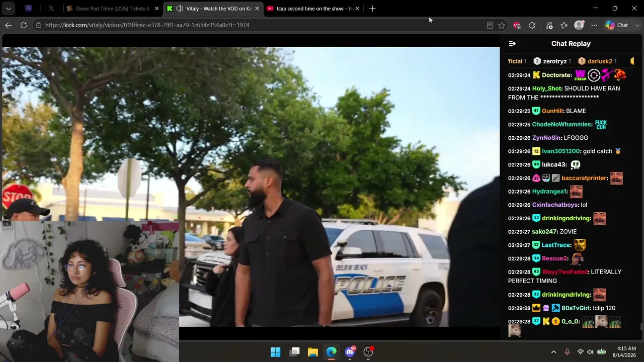Open browser Settings and more menu
Viewport: 644px width, 362px height.
tap(594, 25)
